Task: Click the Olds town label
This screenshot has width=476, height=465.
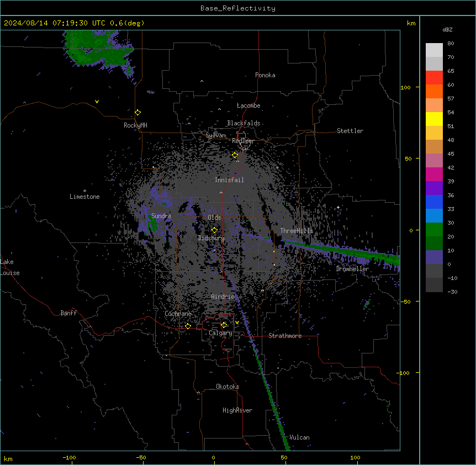Action: coord(214,218)
